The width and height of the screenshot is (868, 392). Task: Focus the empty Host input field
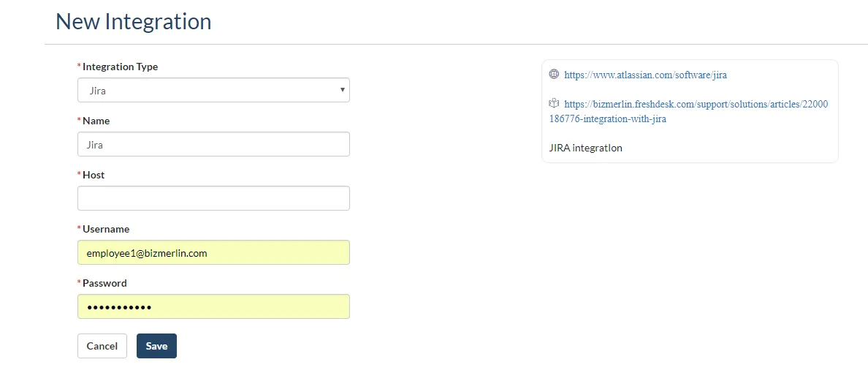coord(213,198)
